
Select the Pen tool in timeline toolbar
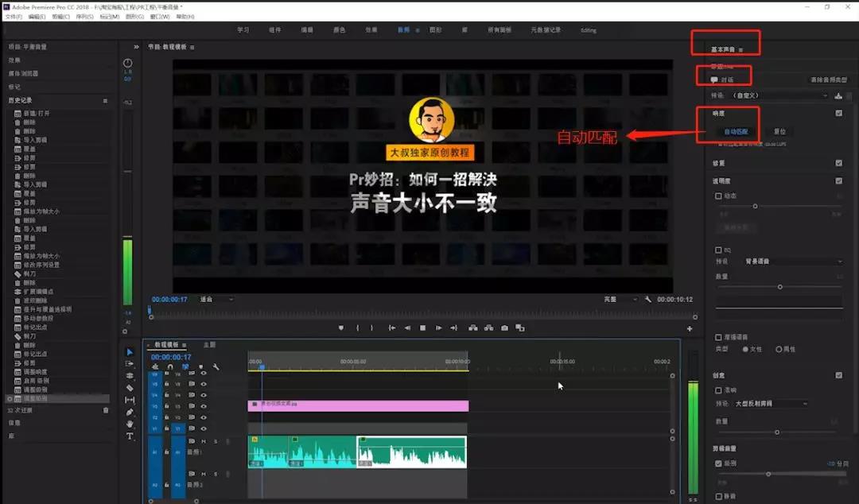pyautogui.click(x=130, y=412)
